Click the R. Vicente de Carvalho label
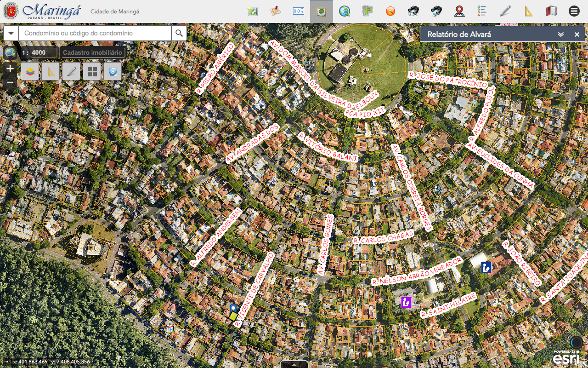Image resolution: width=588 pixels, height=368 pixels. (254, 290)
